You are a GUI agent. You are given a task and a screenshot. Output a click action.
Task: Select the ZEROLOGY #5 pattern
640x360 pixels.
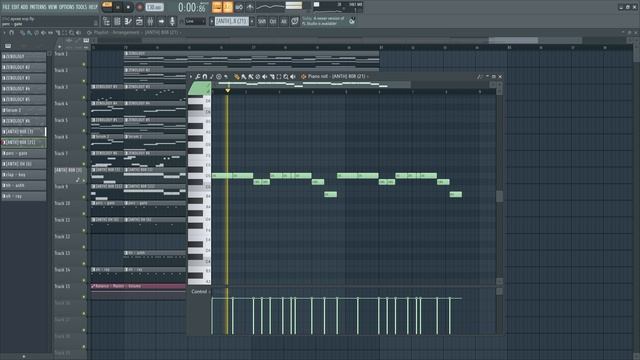pos(23,99)
